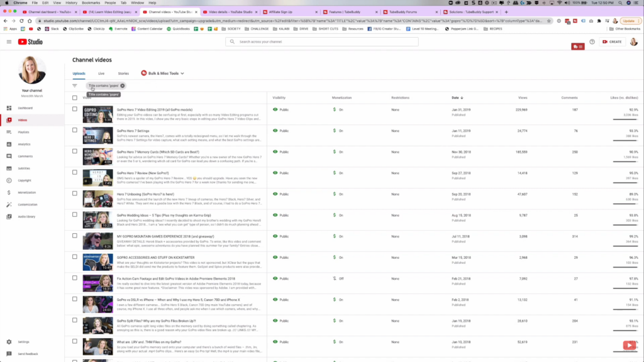644x362 pixels.
Task: Click the TubeBuddy icon in the header
Action: 577,47
